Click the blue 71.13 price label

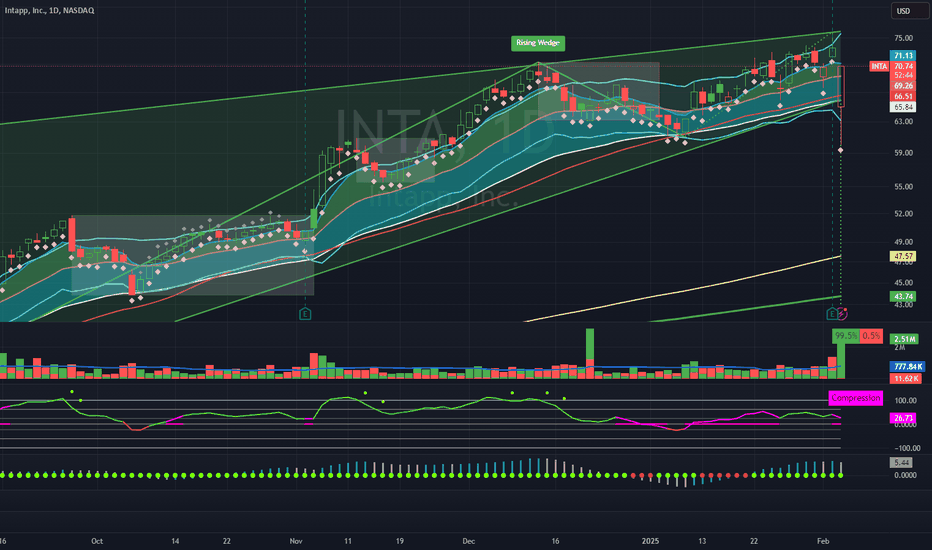point(903,55)
